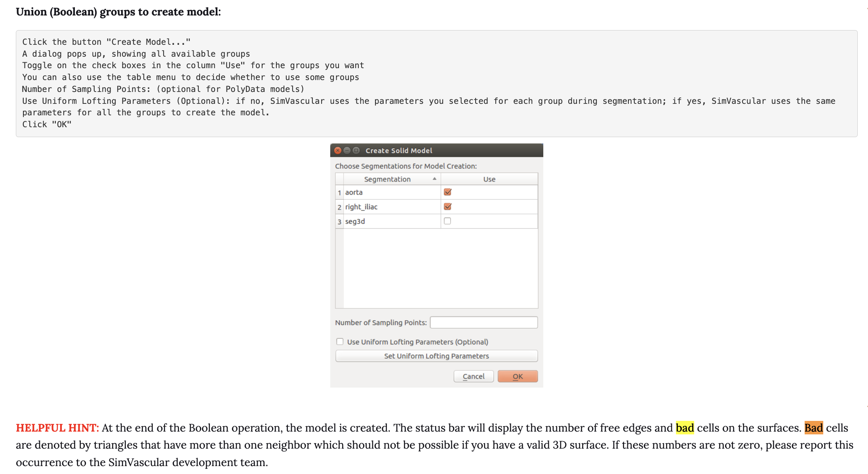Close the Create Solid Model dialog
Screen dimensions: 868x474
(338, 151)
